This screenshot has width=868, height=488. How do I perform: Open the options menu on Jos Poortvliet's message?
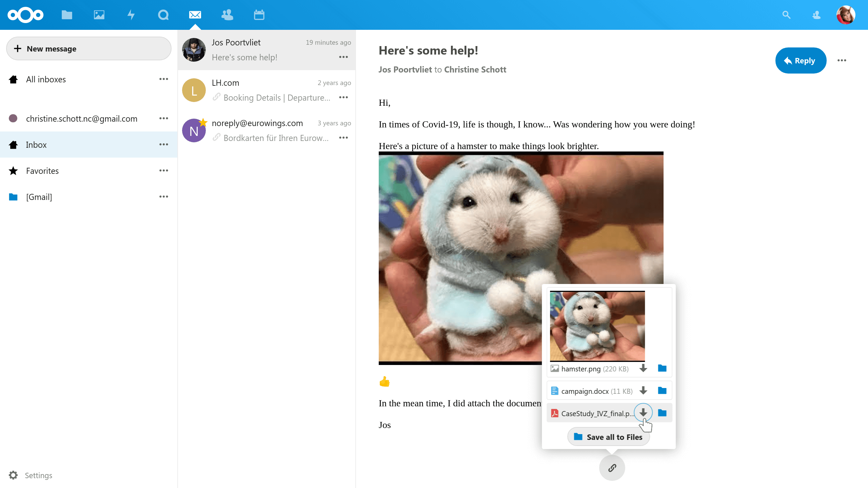(x=343, y=57)
